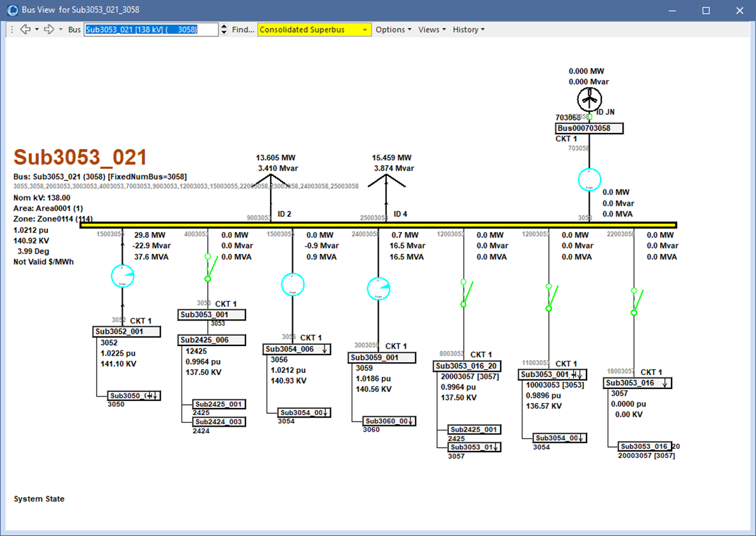The height and width of the screenshot is (536, 756).
Task: Click circuit breaker pie icon above Sub3054_006
Action: 292,285
